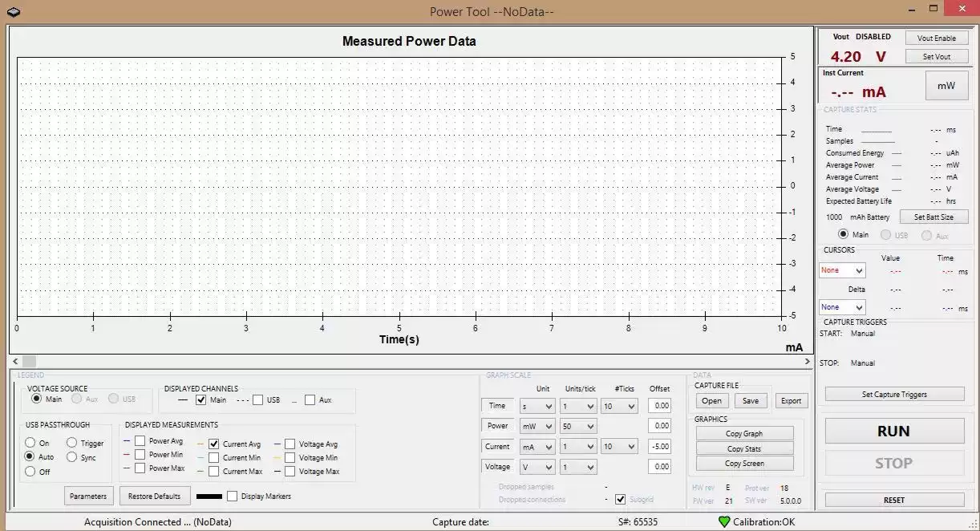
Task: Click the horizontal scrollbar right arrow under graph
Action: (x=807, y=363)
